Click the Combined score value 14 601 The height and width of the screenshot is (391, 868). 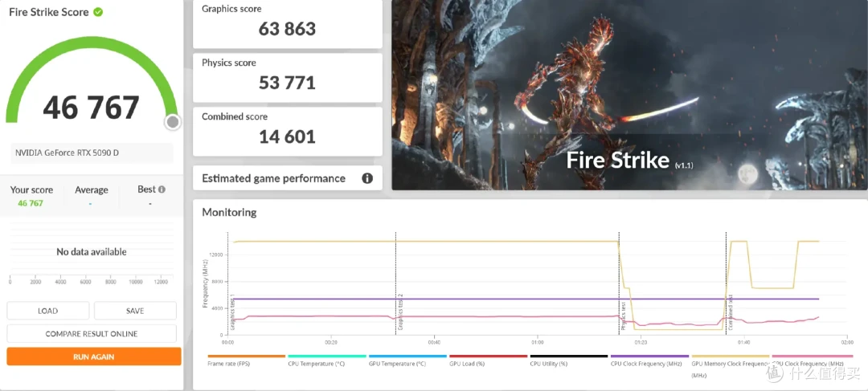click(287, 136)
